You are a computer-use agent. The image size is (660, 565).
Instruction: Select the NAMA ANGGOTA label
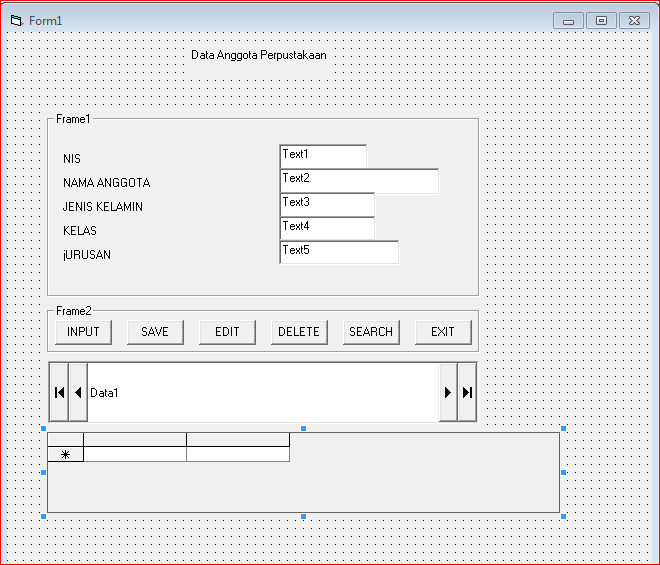[106, 183]
